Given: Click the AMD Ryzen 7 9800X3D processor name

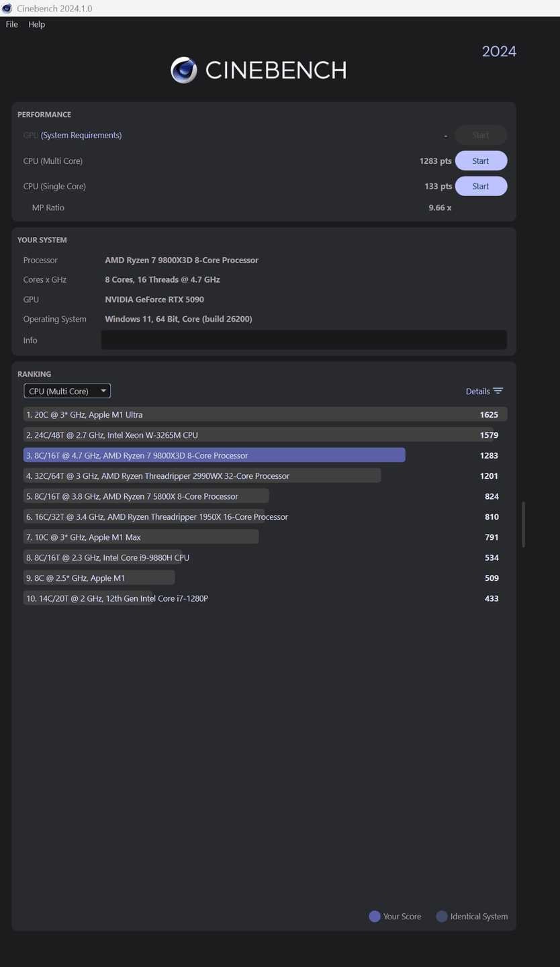Looking at the screenshot, I should (182, 260).
